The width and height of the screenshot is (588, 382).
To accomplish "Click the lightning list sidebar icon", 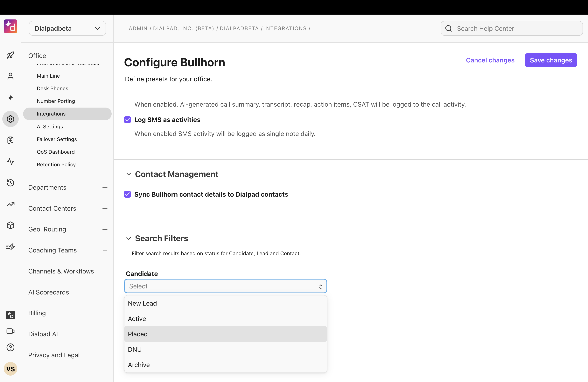I will (x=10, y=247).
